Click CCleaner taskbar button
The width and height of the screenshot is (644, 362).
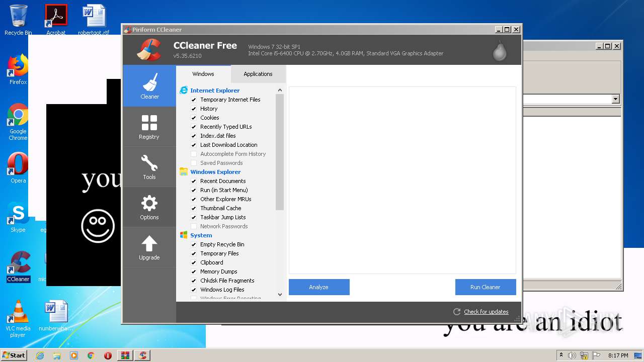point(142,355)
